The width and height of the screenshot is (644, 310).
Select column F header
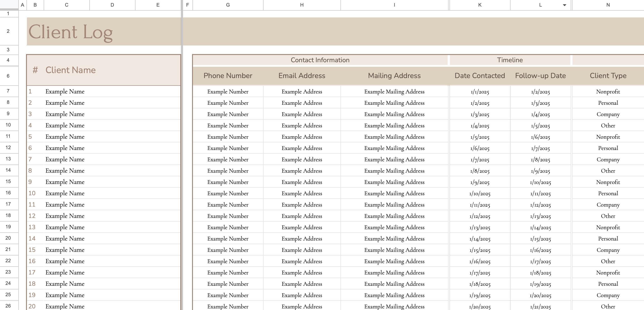tap(188, 5)
